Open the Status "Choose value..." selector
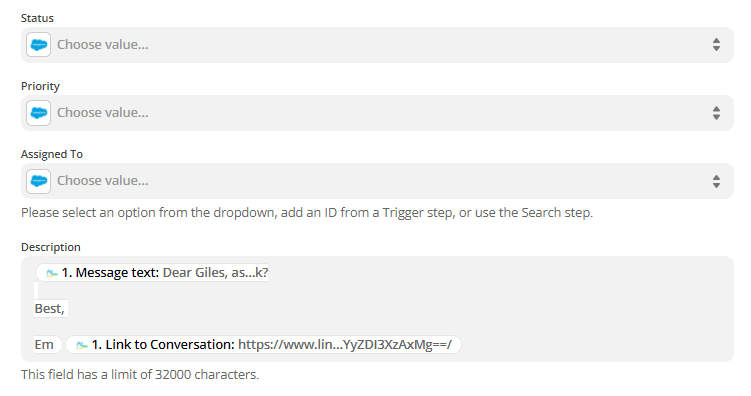 [x=377, y=45]
